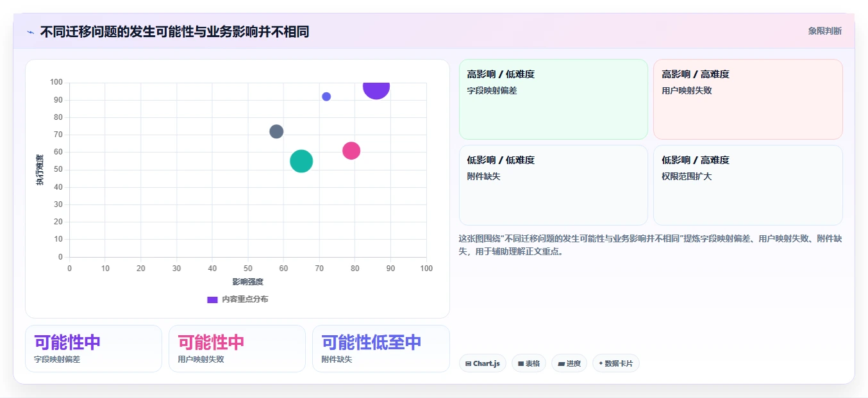
Task: Click the 进度 tag
Action: click(x=569, y=363)
